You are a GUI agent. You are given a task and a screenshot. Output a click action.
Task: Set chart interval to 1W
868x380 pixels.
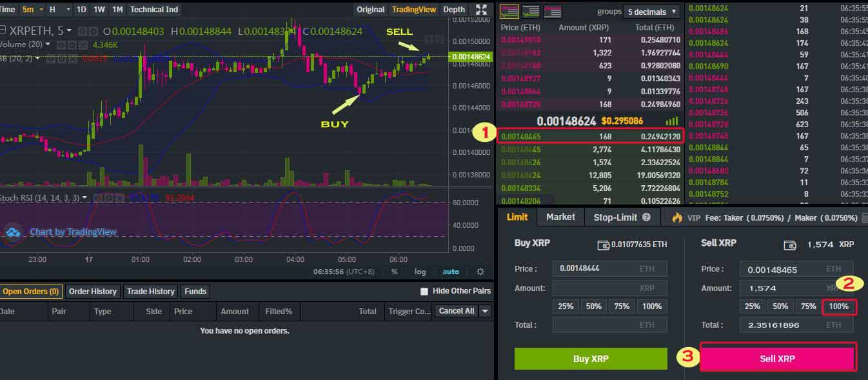[x=99, y=9]
